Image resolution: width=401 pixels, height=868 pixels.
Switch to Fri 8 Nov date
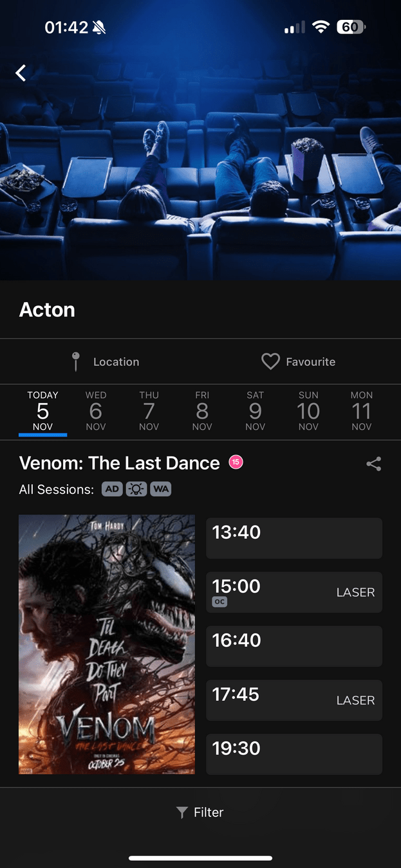pos(202,411)
